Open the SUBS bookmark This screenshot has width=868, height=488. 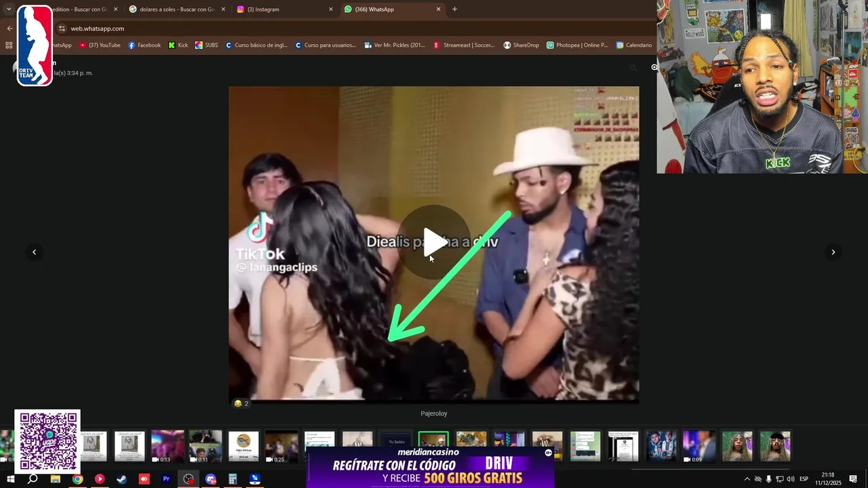pos(207,45)
